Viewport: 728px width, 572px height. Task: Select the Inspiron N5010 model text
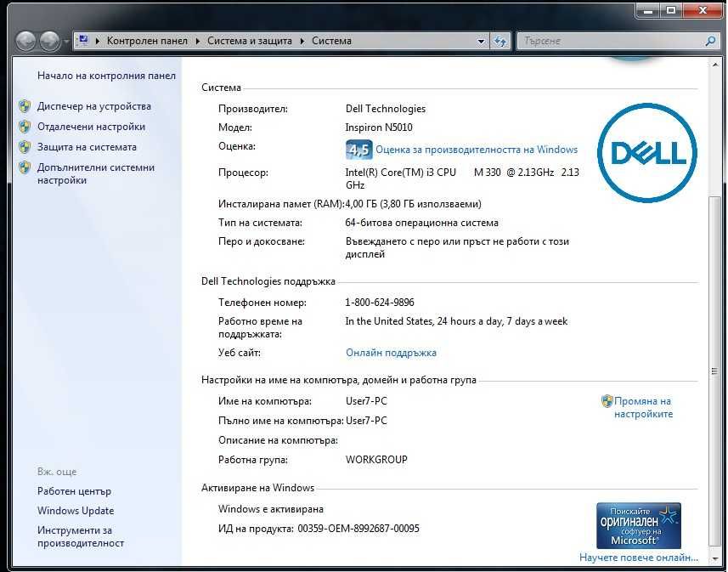(379, 127)
